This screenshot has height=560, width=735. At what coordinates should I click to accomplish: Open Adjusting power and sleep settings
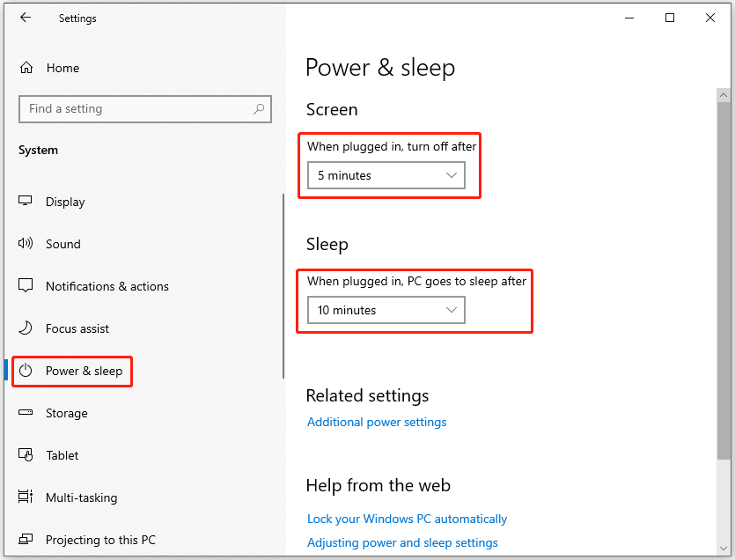[x=402, y=542]
